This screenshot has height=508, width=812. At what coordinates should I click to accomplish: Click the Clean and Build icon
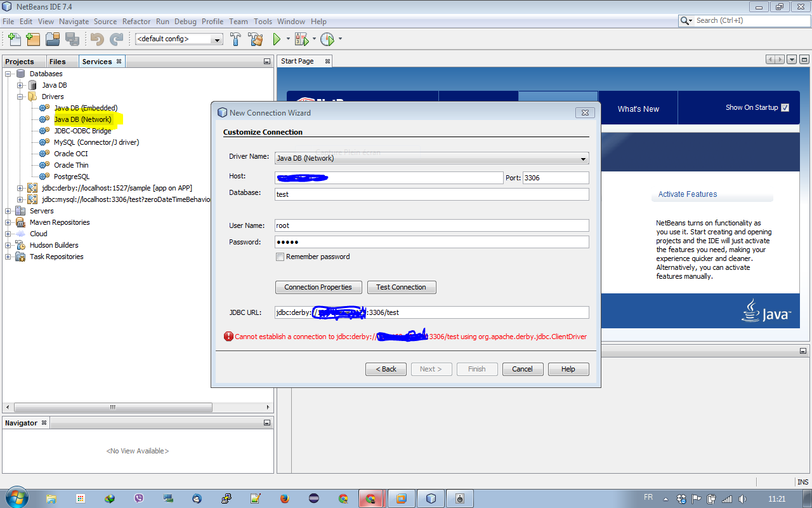[x=256, y=39]
